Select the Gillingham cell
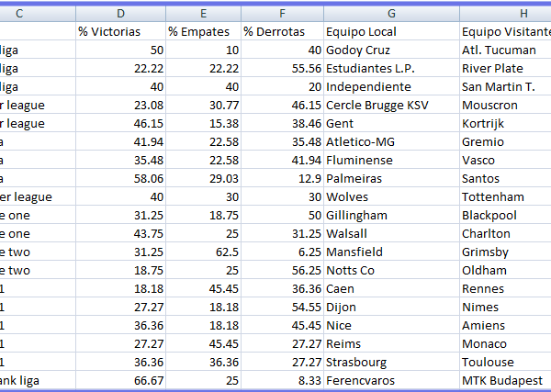The height and width of the screenshot is (392, 551). (391, 215)
